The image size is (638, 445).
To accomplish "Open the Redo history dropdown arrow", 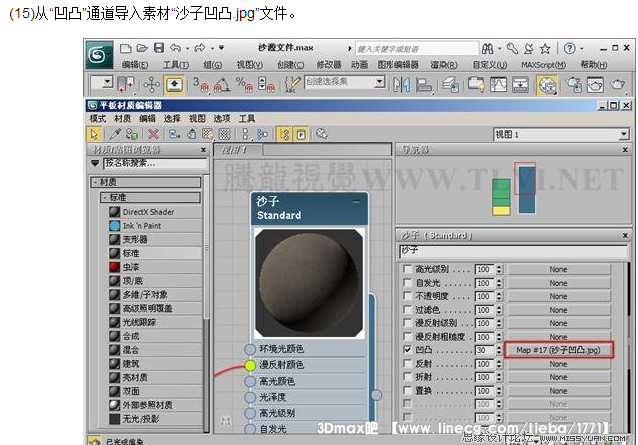I will (x=212, y=49).
